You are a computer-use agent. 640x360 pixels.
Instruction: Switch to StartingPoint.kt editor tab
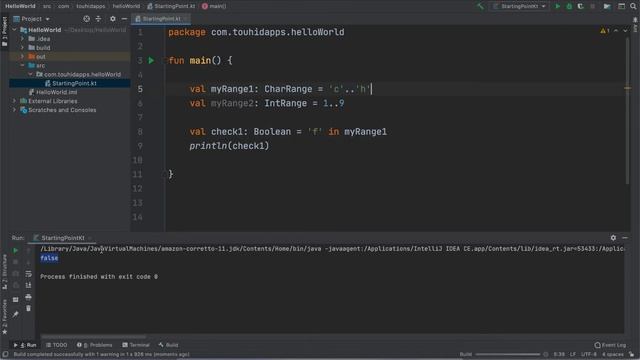[160, 19]
